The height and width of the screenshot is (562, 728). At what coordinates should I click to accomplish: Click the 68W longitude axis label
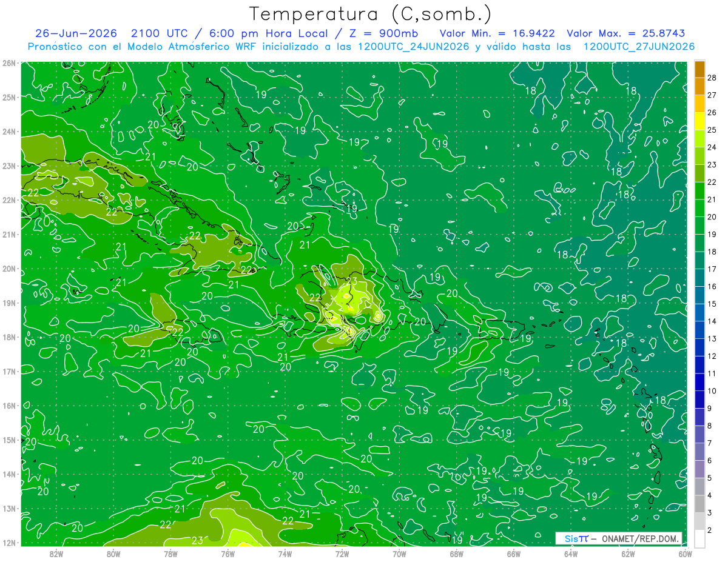click(457, 554)
